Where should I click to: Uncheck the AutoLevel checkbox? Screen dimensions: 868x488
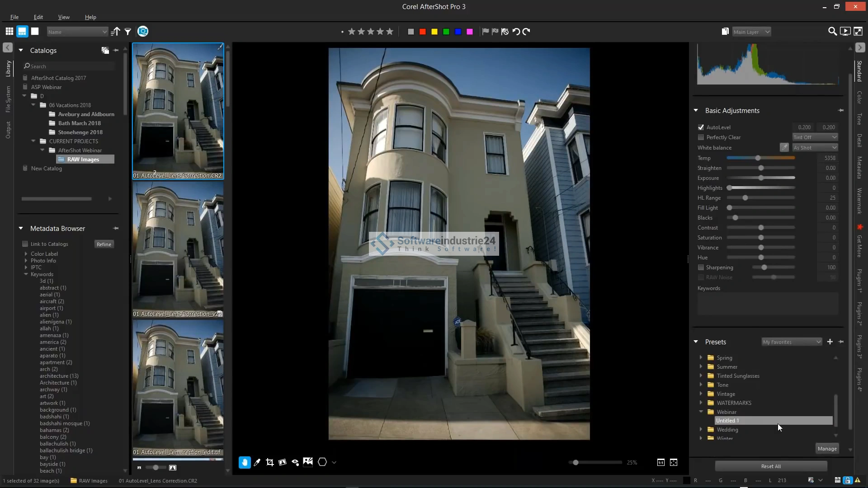click(x=701, y=127)
